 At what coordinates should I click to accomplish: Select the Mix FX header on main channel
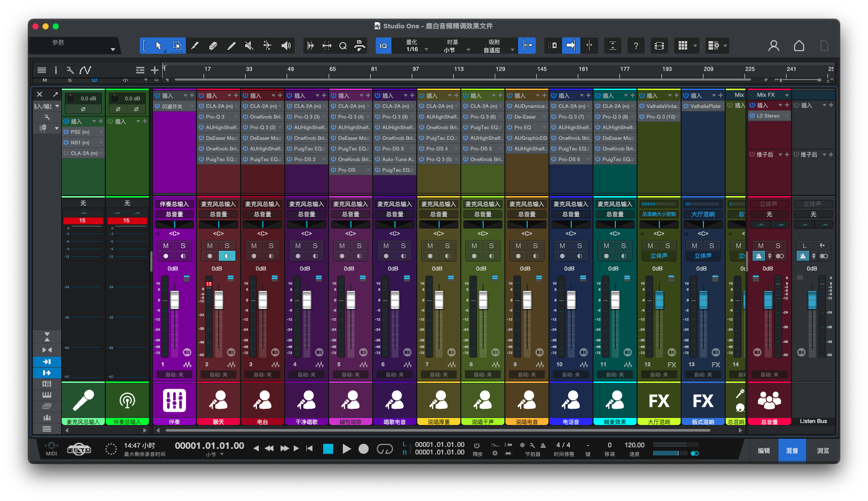tap(769, 95)
